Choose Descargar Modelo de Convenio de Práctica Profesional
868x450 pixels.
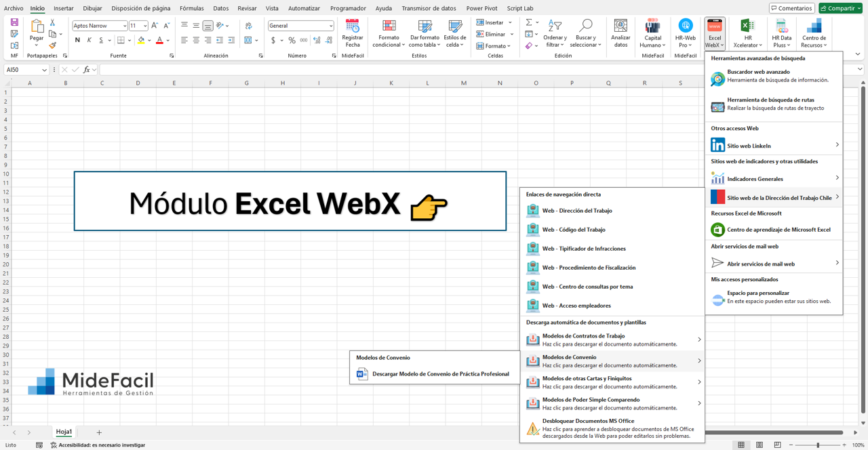tap(434, 373)
